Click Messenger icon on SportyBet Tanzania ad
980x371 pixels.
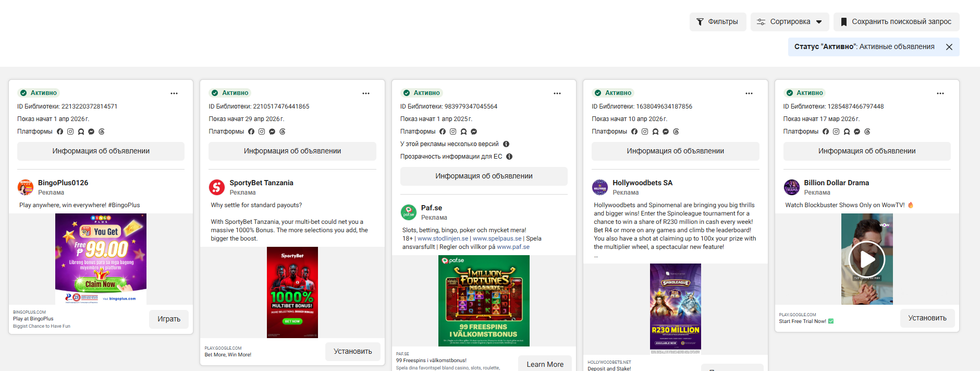click(x=272, y=131)
